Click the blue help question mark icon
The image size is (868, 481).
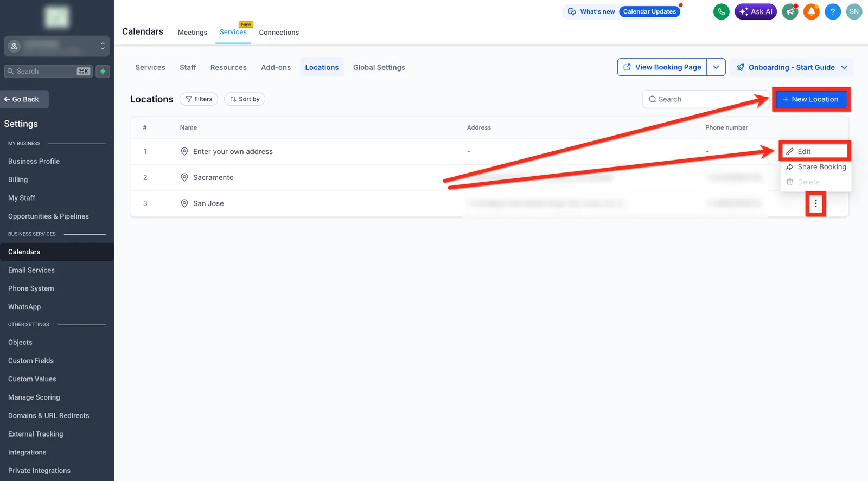pyautogui.click(x=833, y=11)
